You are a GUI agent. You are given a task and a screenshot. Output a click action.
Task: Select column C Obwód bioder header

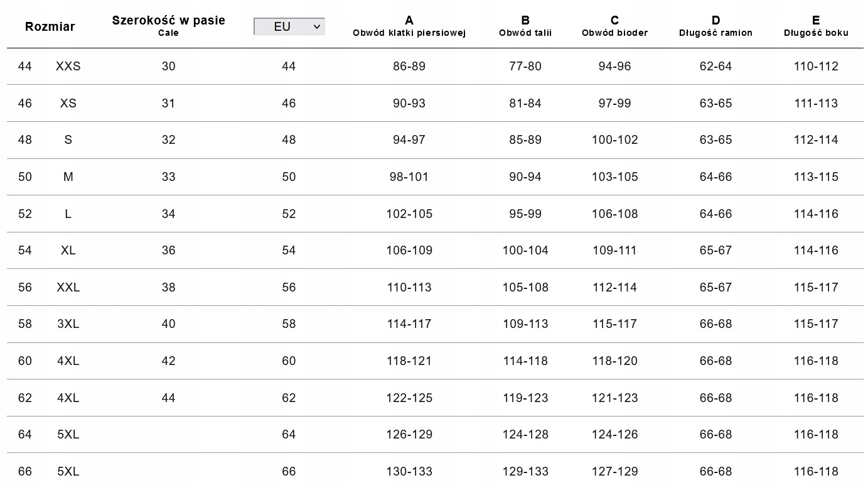(614, 26)
